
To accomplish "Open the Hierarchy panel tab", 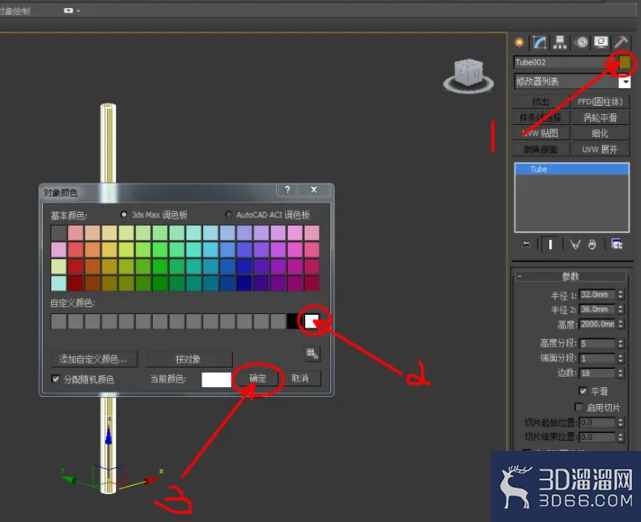I will click(x=560, y=43).
